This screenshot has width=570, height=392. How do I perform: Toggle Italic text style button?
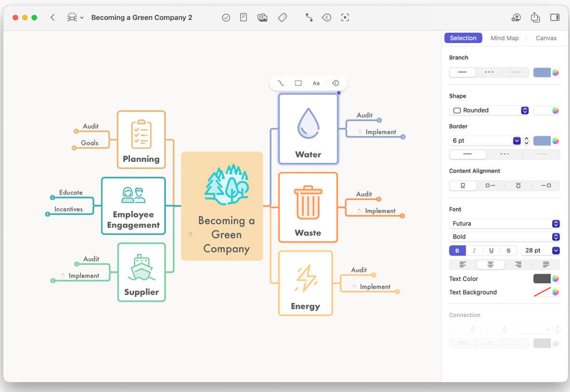coord(474,251)
